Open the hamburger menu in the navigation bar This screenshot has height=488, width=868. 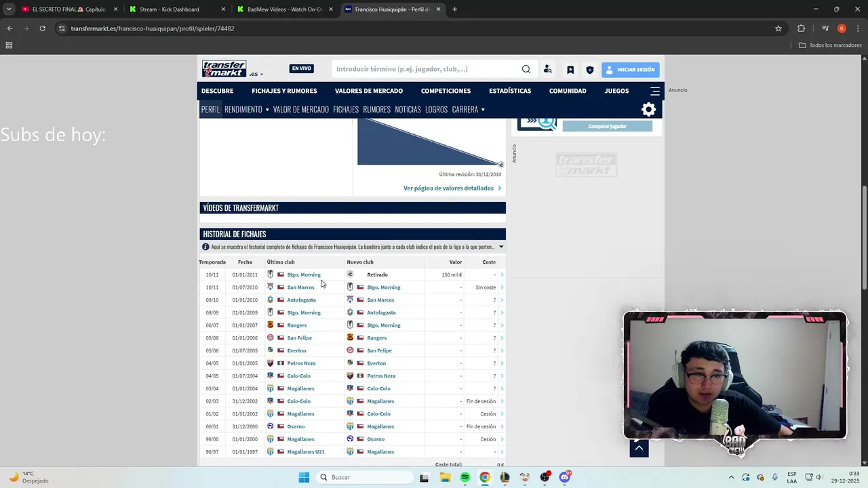coord(655,91)
